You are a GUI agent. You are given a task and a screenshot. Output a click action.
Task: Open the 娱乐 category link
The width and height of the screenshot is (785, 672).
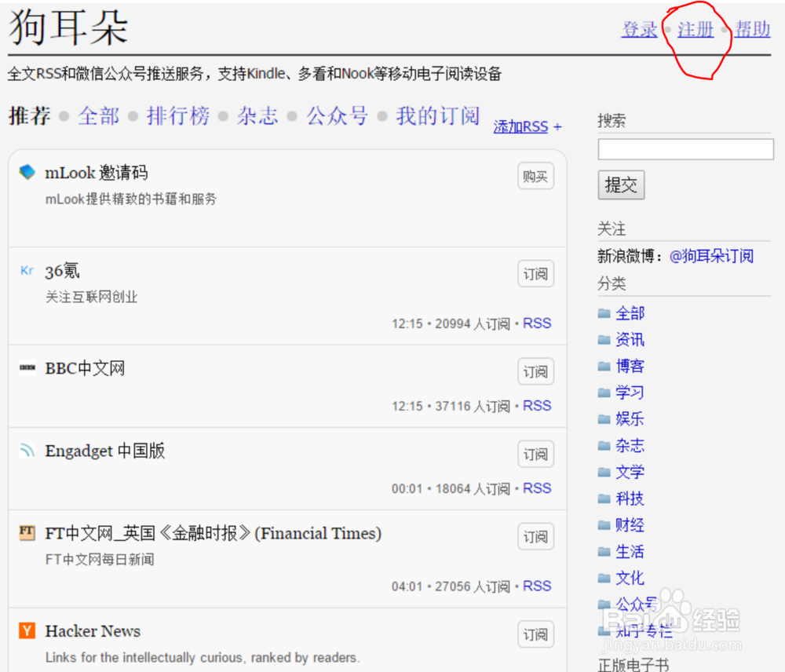coord(630,419)
